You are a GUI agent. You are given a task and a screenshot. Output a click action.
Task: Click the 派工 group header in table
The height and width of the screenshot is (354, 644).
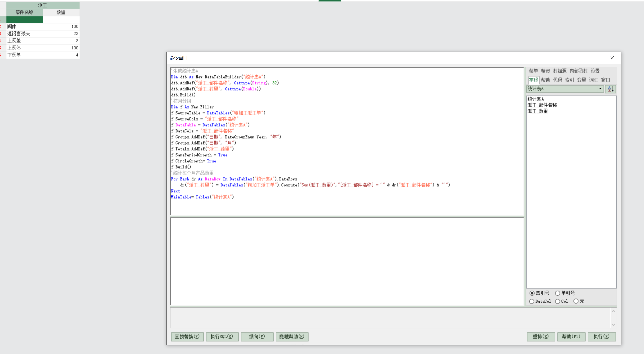point(43,5)
